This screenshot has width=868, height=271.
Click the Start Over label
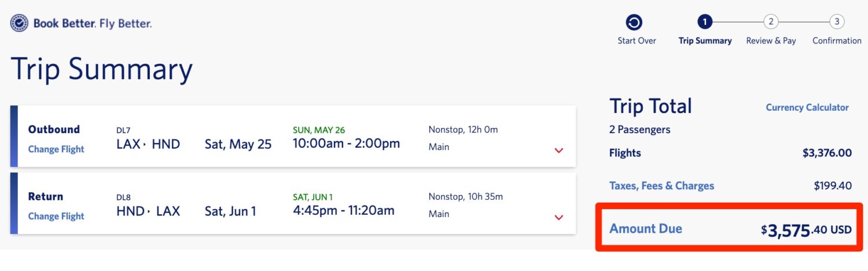pyautogui.click(x=637, y=41)
